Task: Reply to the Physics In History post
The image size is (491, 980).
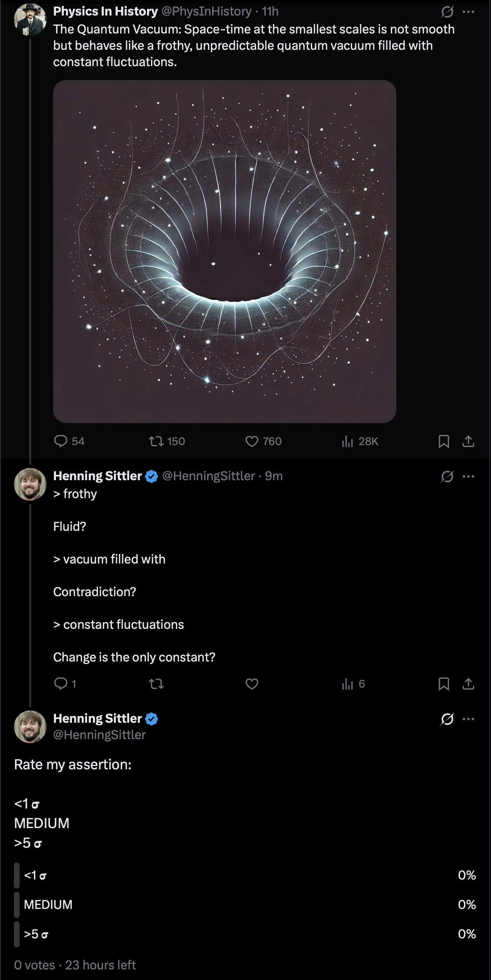Action: pyautogui.click(x=61, y=441)
